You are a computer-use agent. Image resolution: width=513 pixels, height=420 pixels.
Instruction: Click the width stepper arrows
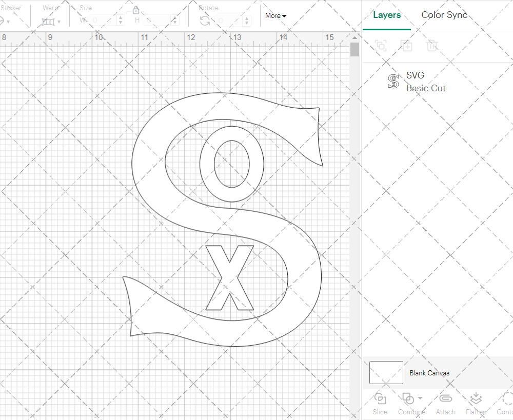(121, 21)
